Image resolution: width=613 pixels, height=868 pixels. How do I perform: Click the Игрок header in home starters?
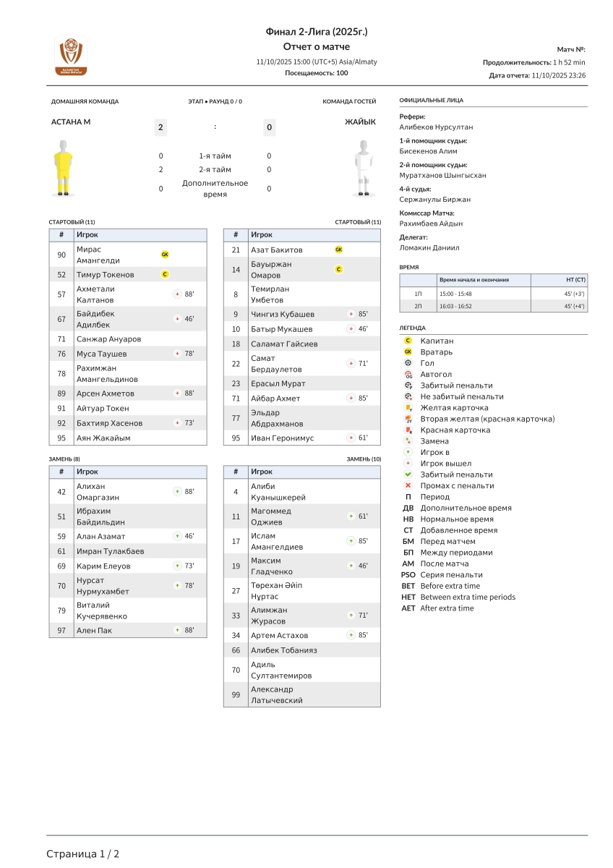87,235
